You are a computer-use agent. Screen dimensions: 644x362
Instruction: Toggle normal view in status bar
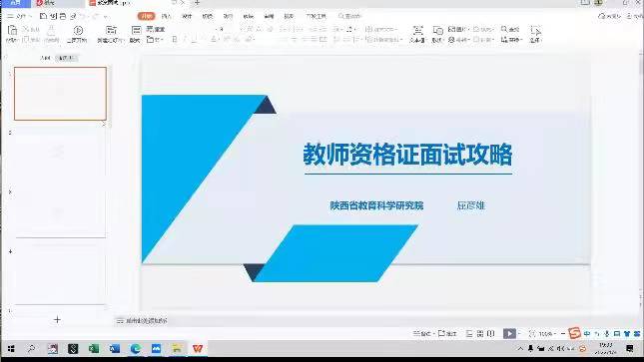pos(469,334)
